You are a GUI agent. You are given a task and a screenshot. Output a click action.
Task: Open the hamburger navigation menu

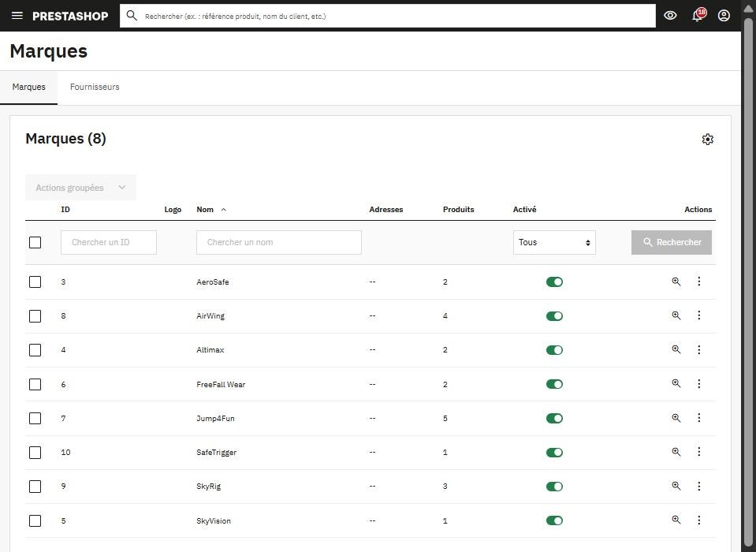pos(17,16)
